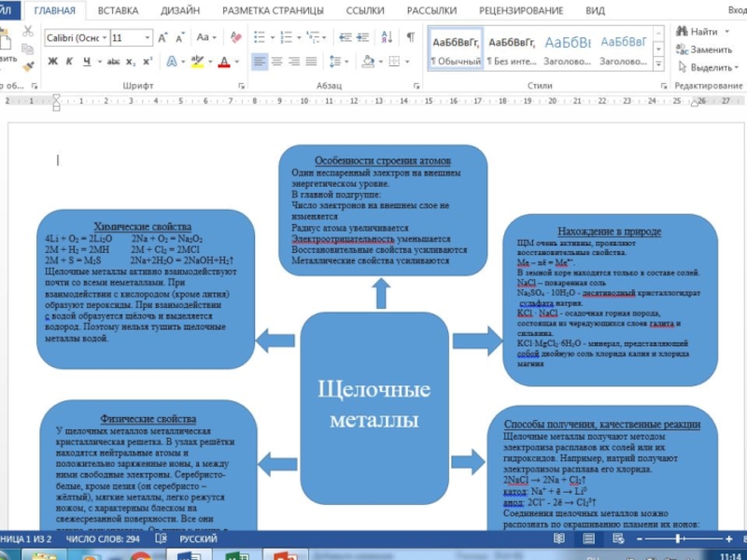Image resolution: width=747 pixels, height=560 pixels.
Task: Toggle bold formatting (Ж)
Action: tap(52, 62)
